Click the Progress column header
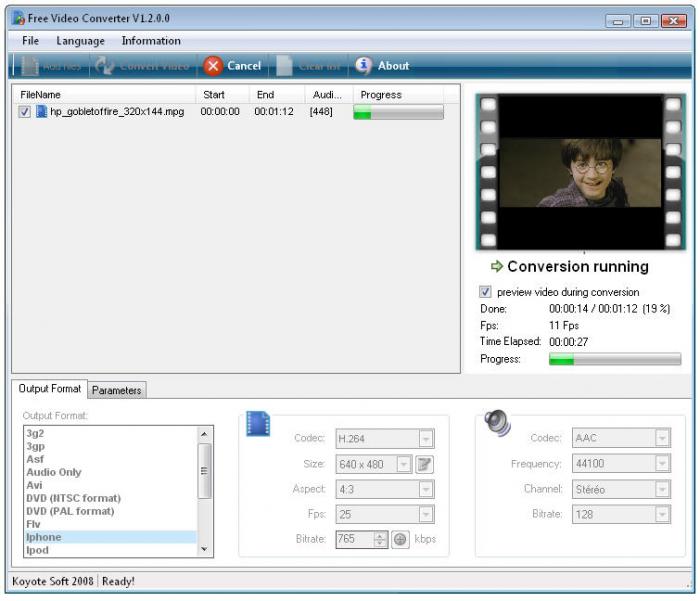The image size is (700, 601). pos(381,95)
